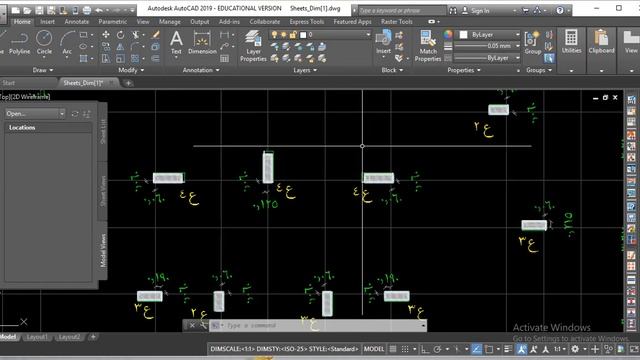Toggle annotation visibility in status bar
The width and height of the screenshot is (640, 360).
522,349
